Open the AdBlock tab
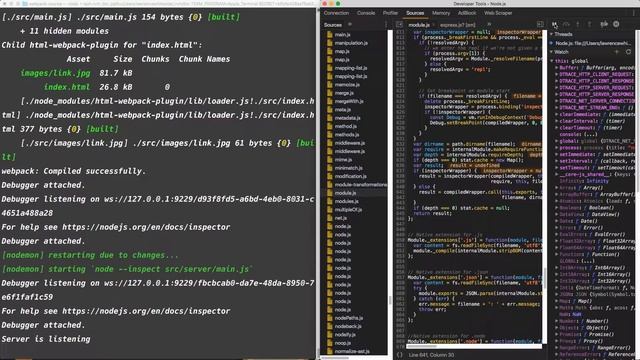The width and height of the screenshot is (640, 360). click(467, 13)
